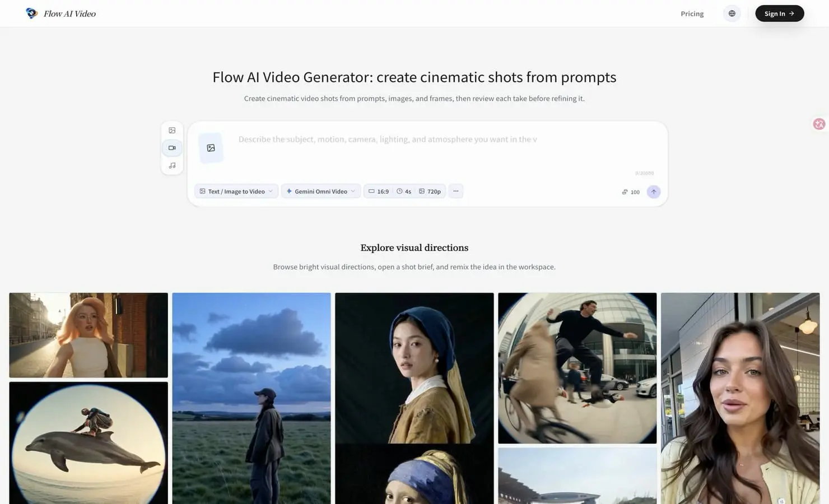Switch to music generation mode icon
829x504 pixels.
(x=172, y=166)
